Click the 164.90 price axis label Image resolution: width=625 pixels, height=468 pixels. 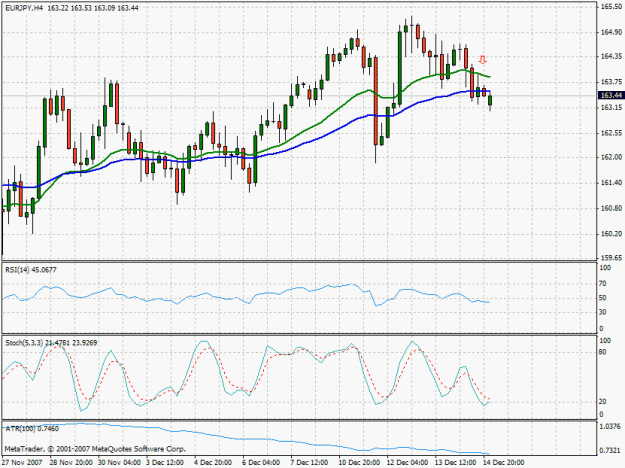611,32
